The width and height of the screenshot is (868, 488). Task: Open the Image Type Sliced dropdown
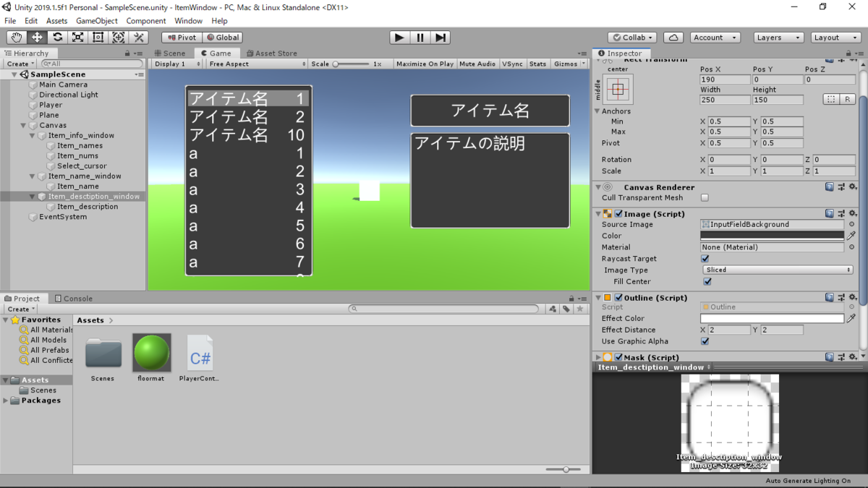(777, 270)
